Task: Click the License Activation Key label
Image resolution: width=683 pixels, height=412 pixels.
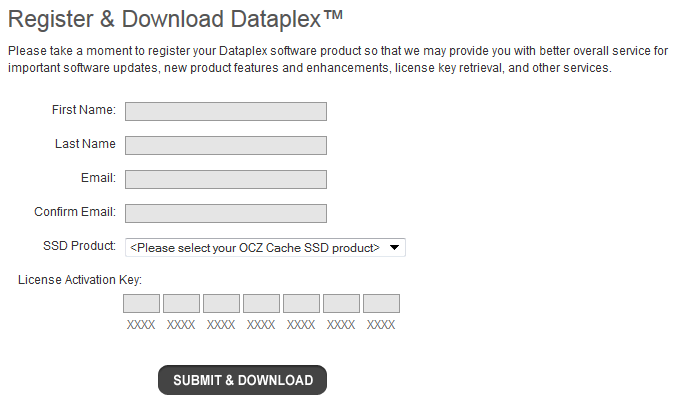Action: [x=80, y=279]
